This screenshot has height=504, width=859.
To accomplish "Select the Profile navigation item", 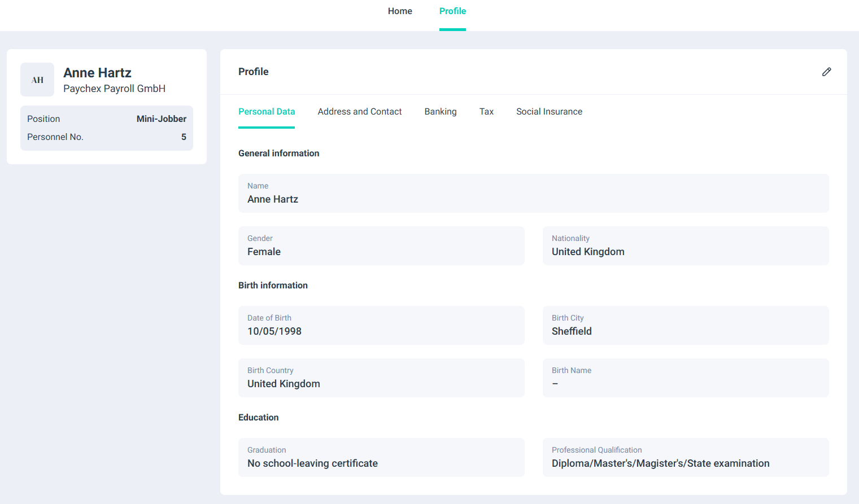I will [452, 11].
